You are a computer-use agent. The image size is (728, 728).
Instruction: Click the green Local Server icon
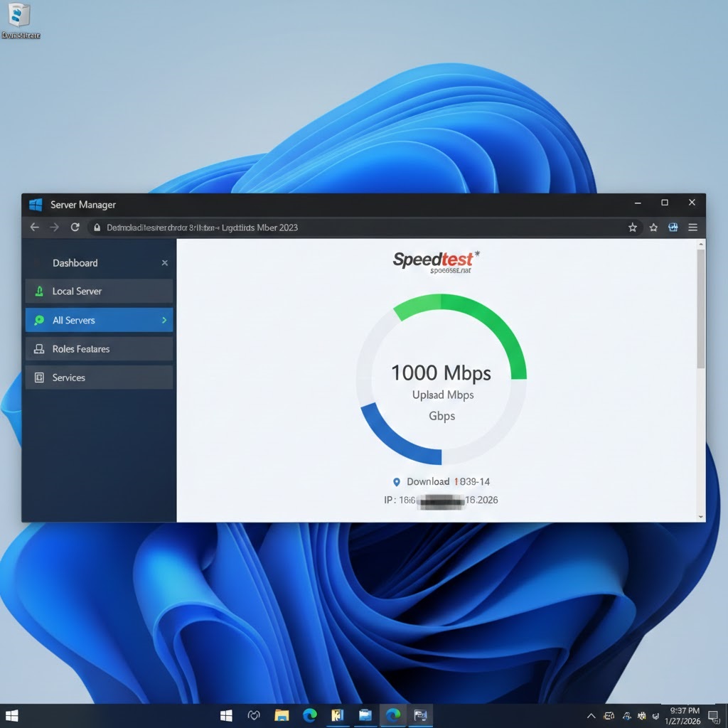[x=40, y=291]
